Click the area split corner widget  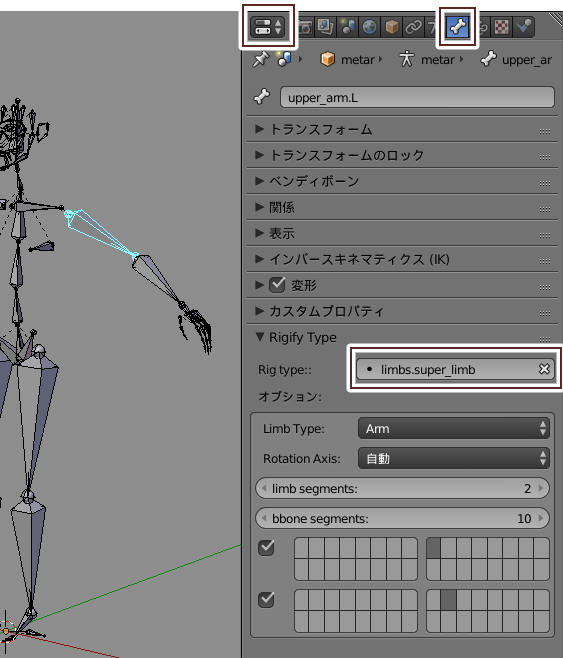[556, 18]
